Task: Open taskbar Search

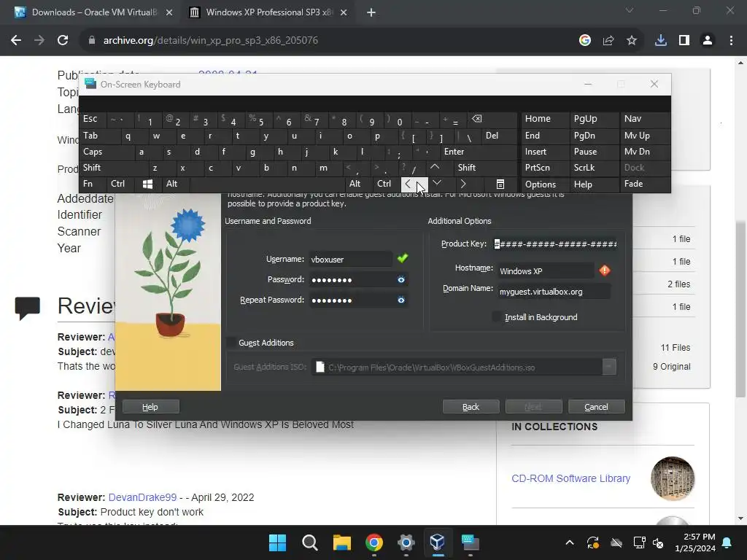Action: coord(309,542)
